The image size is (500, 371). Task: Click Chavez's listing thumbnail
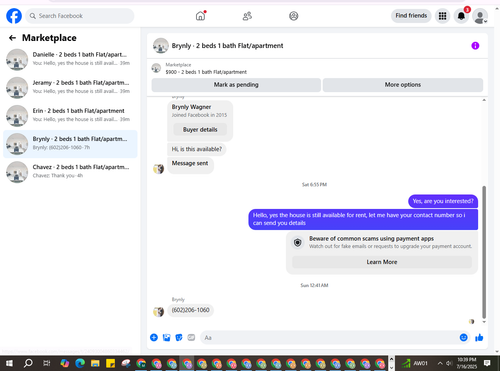17,172
